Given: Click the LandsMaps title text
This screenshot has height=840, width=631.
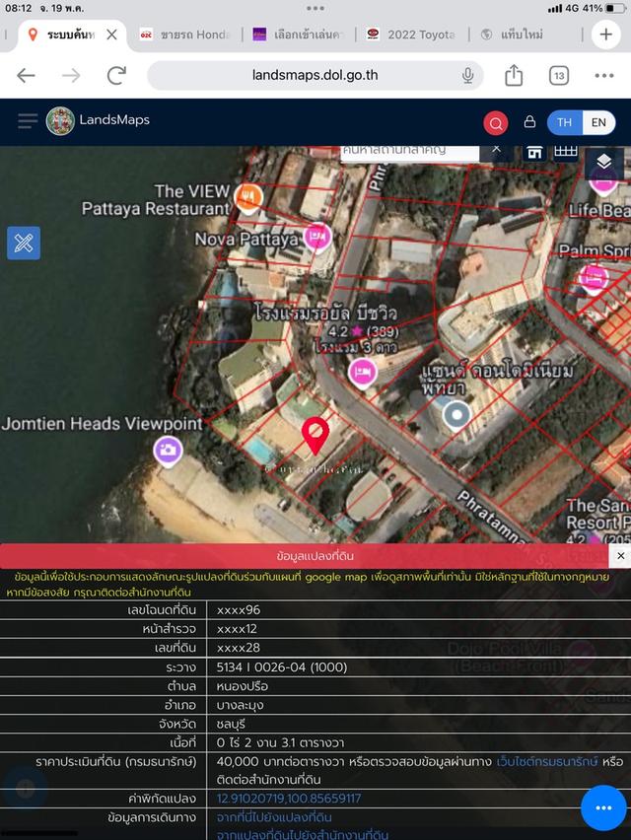Looking at the screenshot, I should click(114, 119).
